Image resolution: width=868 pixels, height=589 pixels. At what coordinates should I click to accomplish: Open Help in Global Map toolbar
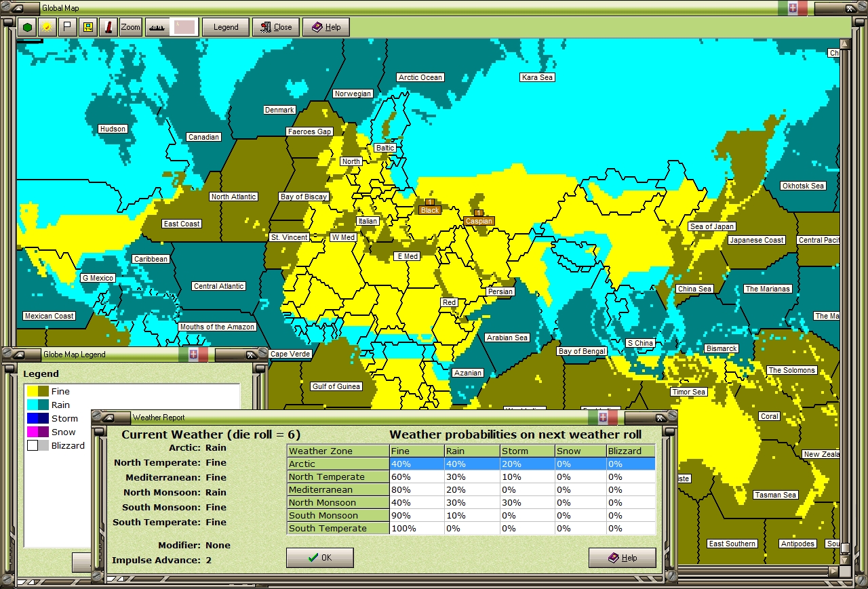326,27
